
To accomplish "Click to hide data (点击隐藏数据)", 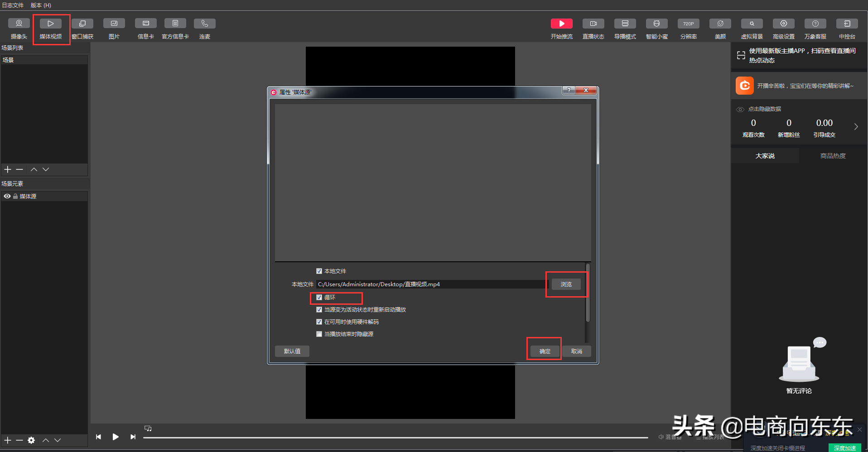I will [765, 109].
